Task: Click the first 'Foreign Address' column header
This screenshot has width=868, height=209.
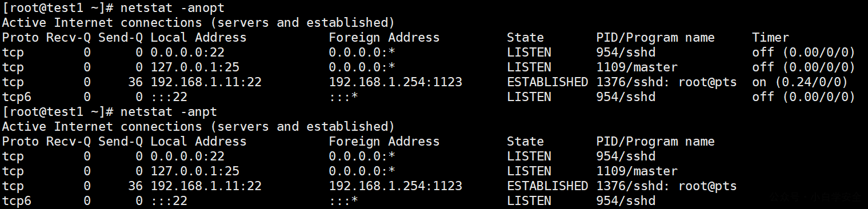Action: (x=384, y=38)
